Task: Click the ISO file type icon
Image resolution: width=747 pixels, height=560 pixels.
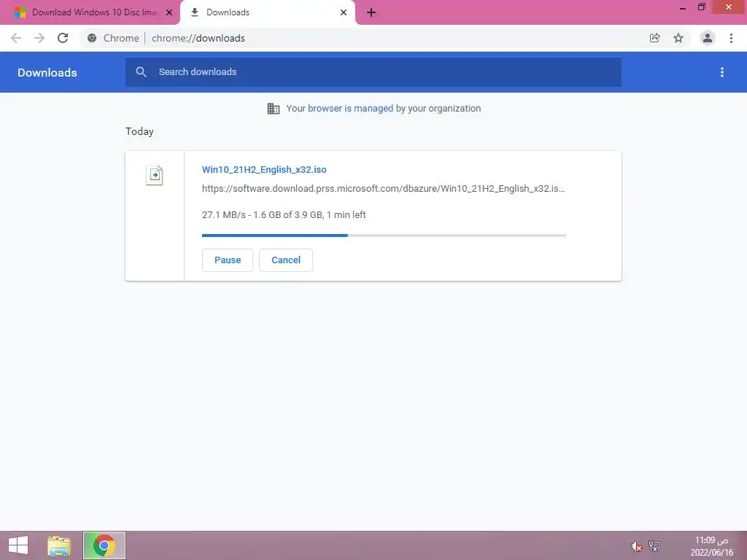Action: (155, 175)
